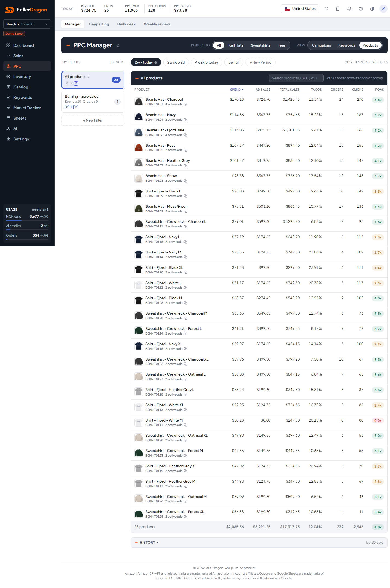
Task: Open the notifications bell
Action: 349,9
